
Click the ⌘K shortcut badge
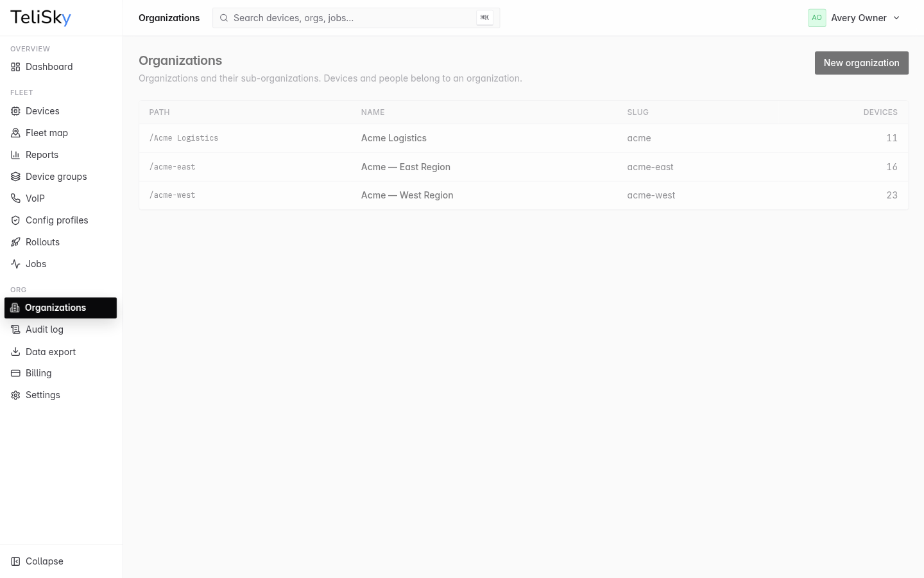[484, 18]
